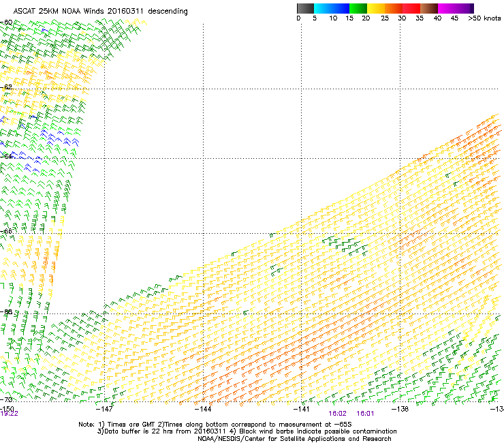The image size is (504, 443).
Task: Click the -141 longitude label
Action: pyautogui.click(x=301, y=409)
